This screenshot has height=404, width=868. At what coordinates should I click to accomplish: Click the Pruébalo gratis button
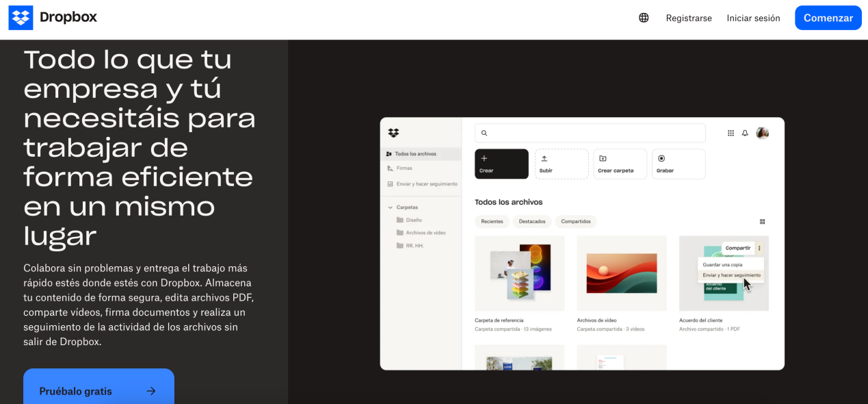[x=98, y=387]
